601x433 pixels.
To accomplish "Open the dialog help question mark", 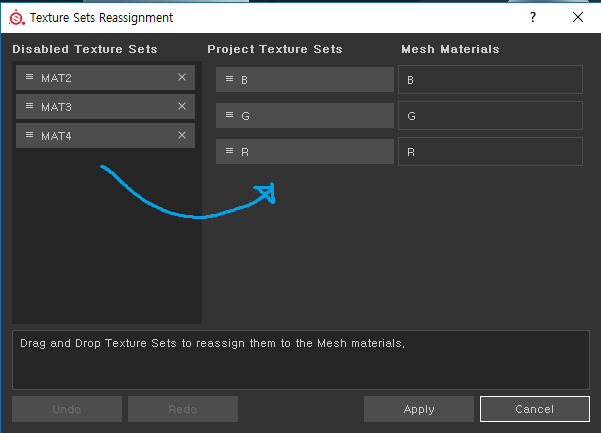I will [x=533, y=17].
